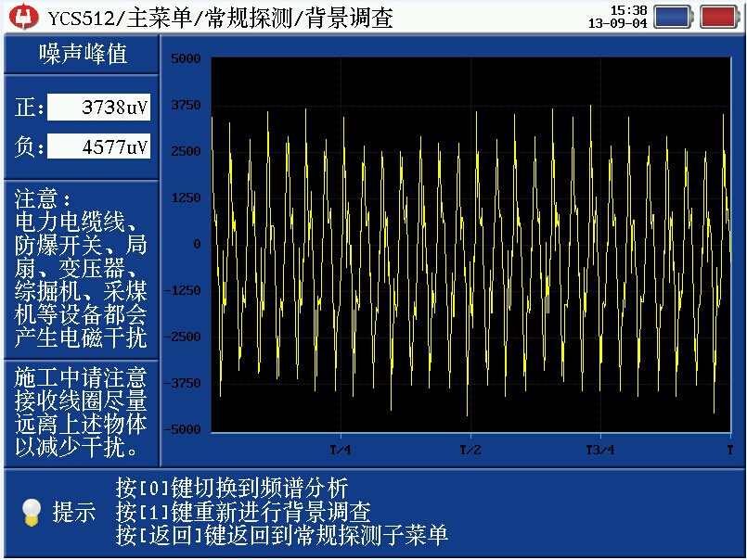Click the light bulb hint icon
The image size is (747, 560).
(32, 511)
